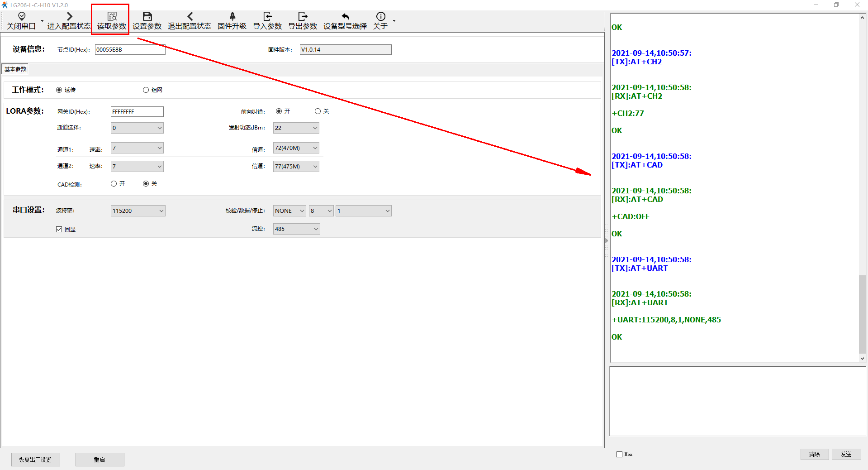Click the 导出参数 export parameters icon
This screenshot has width=868, height=470.
(303, 17)
